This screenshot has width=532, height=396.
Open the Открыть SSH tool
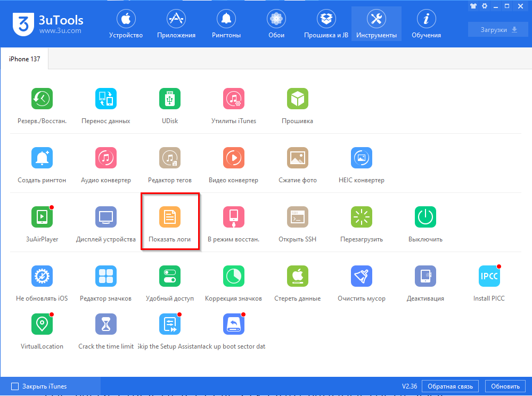point(298,217)
